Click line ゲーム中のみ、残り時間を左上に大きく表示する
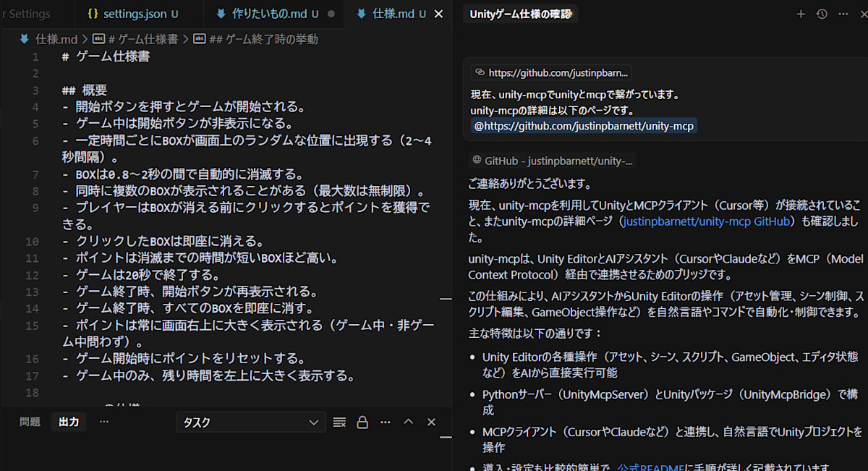Screen dimensions: 868x471 point(208,375)
